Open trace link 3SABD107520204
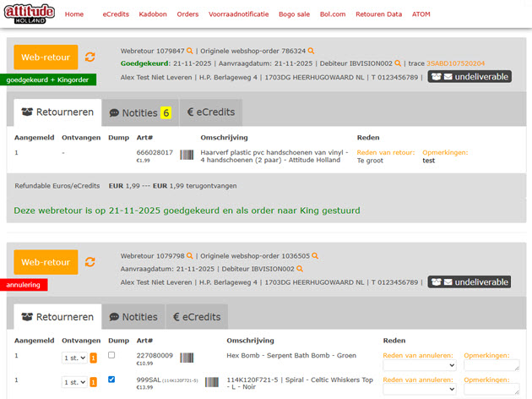This screenshot has width=532, height=399. pyautogui.click(x=456, y=63)
